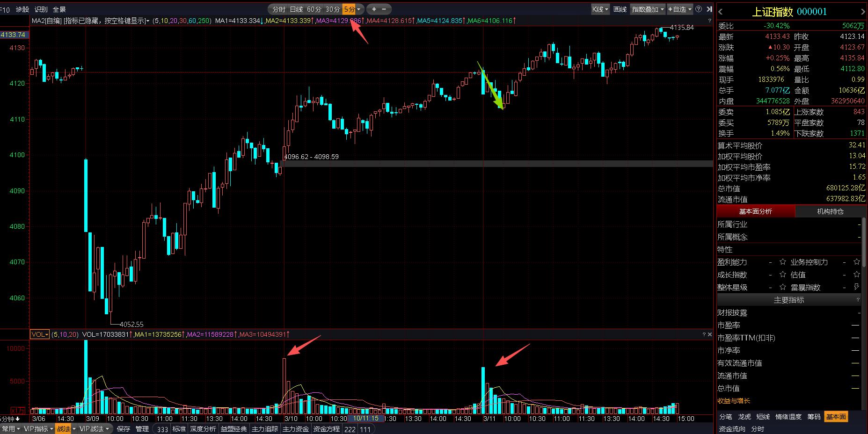868x434 pixels.
Task: Click the 收益与增长 link
Action: (x=734, y=401)
